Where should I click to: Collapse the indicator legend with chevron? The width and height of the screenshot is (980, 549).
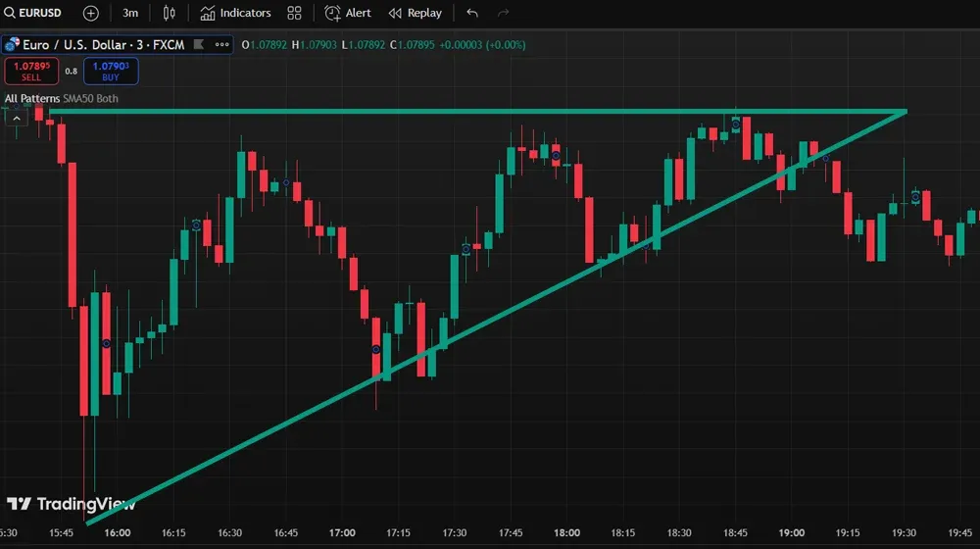point(17,119)
